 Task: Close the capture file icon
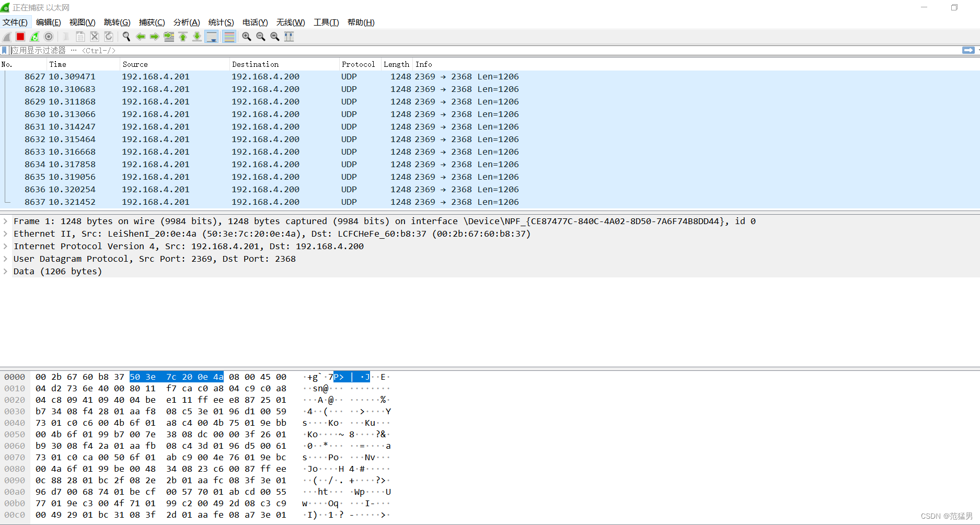pos(95,37)
